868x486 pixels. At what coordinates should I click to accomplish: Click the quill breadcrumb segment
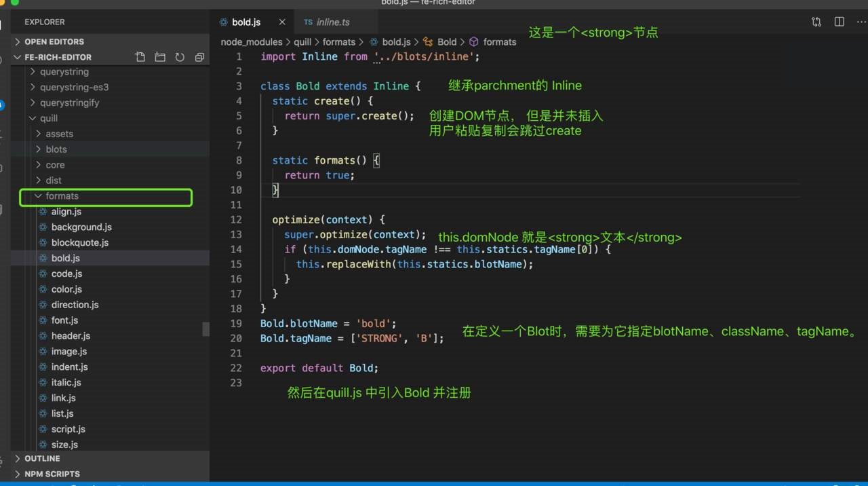pos(302,42)
